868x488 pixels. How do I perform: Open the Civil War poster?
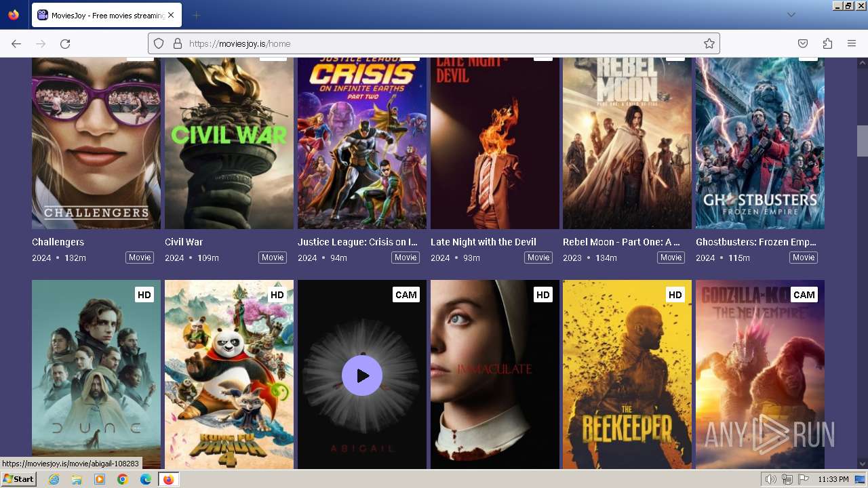[x=229, y=143]
